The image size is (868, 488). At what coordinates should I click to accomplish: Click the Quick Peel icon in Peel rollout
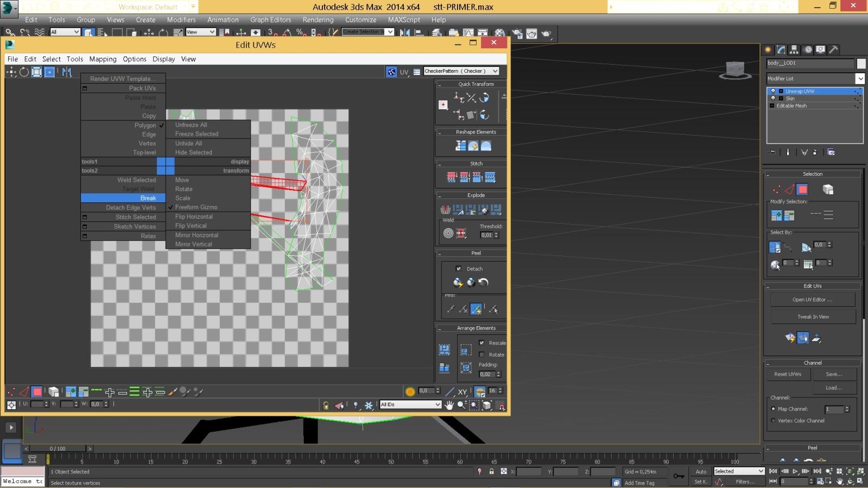(458, 282)
